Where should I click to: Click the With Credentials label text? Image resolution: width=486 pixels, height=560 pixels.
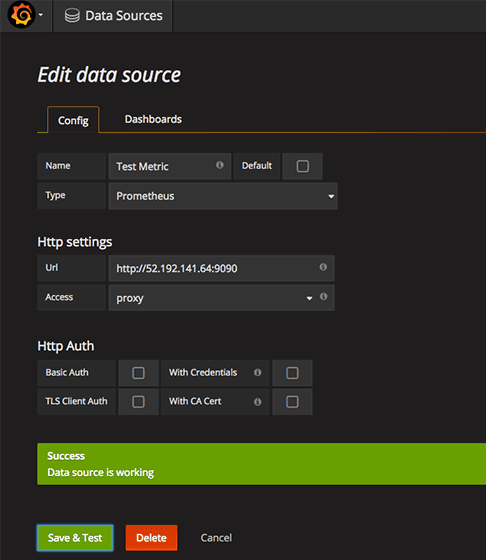(203, 372)
